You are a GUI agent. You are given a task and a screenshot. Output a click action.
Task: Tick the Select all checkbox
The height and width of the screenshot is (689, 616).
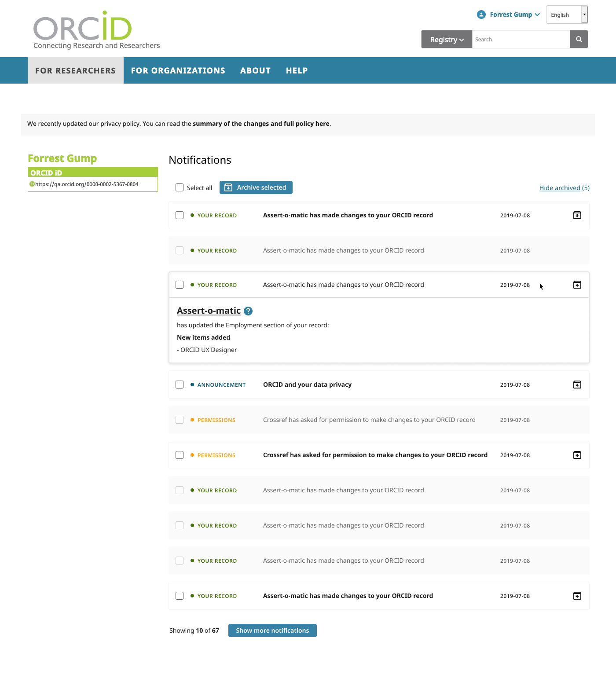click(180, 187)
